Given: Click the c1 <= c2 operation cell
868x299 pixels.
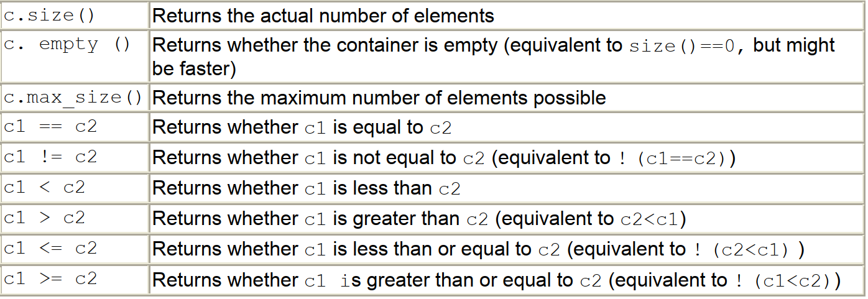Looking at the screenshot, I should point(51,249).
